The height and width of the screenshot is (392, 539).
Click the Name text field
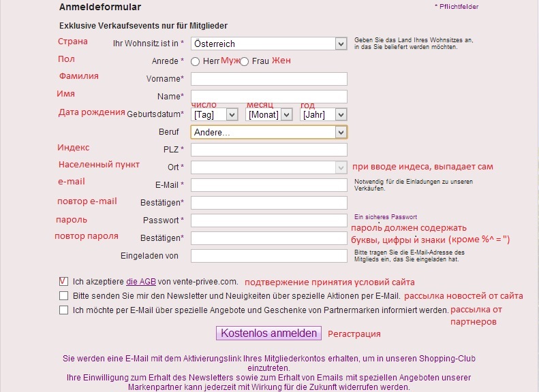pos(268,97)
